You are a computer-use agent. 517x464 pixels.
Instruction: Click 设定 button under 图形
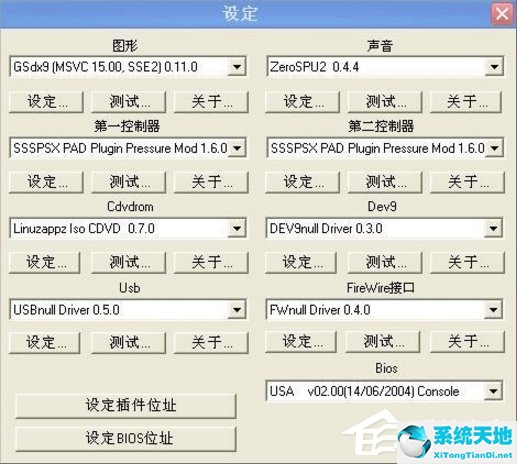click(x=46, y=101)
